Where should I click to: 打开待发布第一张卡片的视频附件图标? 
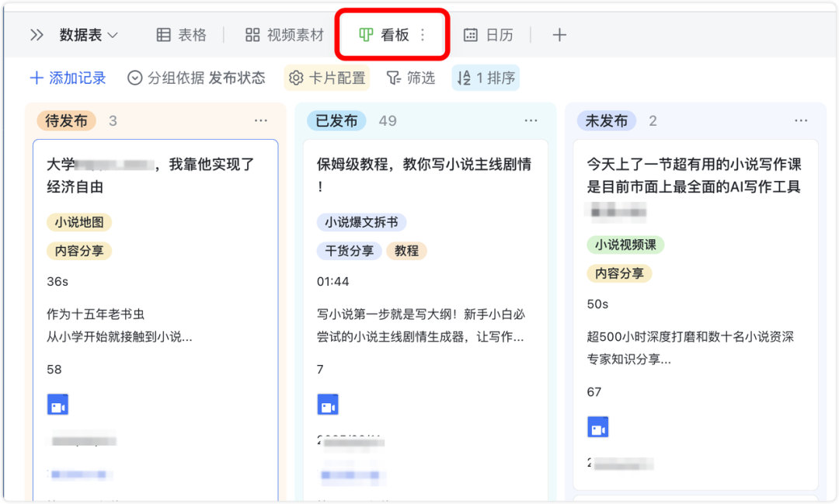coord(58,404)
